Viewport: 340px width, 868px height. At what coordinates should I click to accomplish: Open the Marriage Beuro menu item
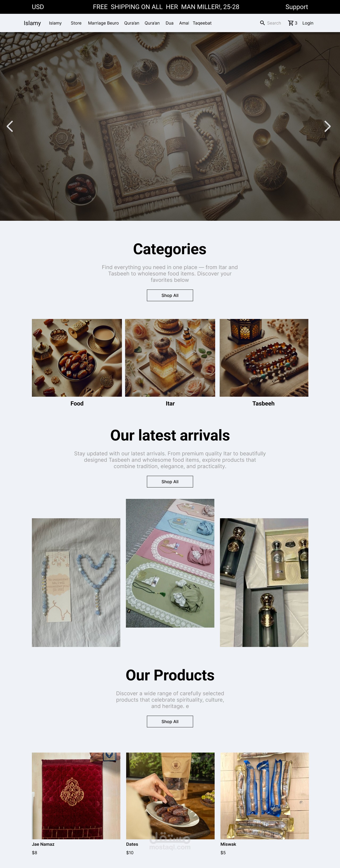point(103,23)
